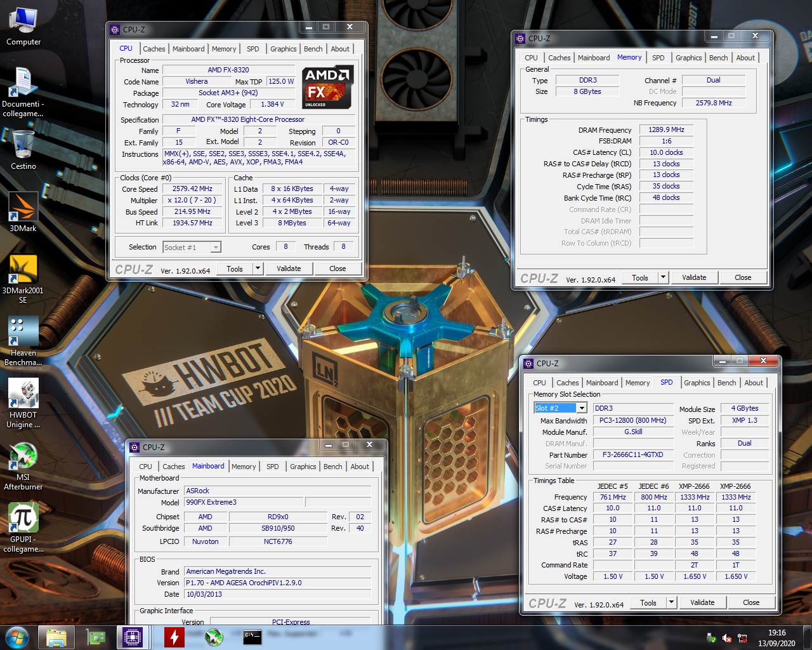Screen dimensions: 812x650
Task: Launch the 3DMark desktop shortcut
Action: [23, 212]
